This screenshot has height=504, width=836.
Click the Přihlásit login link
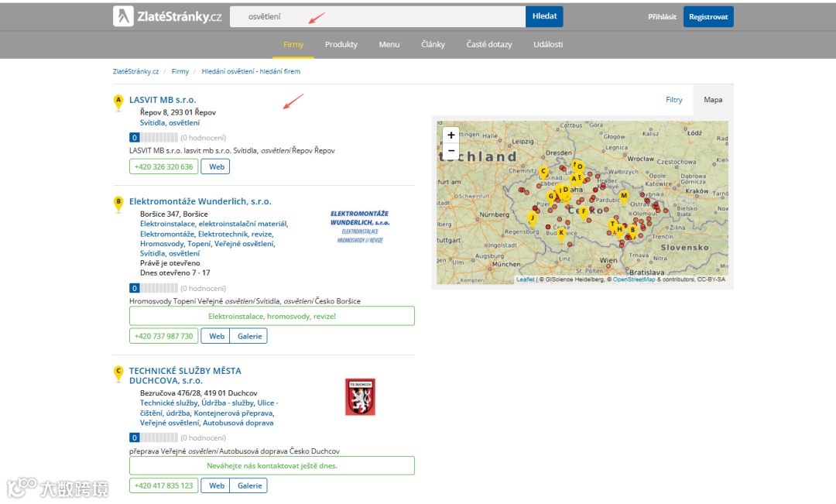tap(662, 16)
